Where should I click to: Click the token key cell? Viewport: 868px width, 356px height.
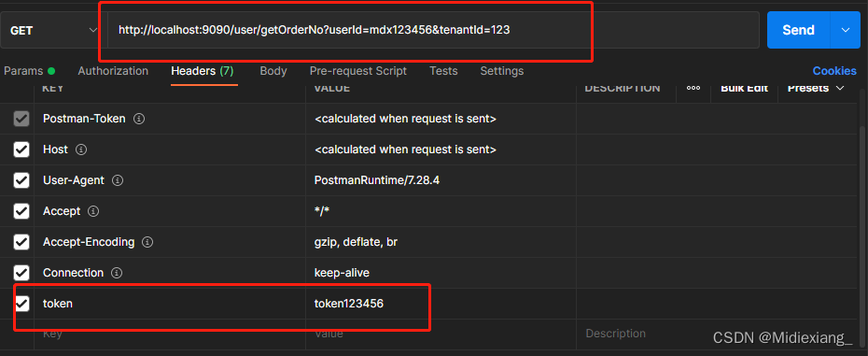[x=170, y=304]
